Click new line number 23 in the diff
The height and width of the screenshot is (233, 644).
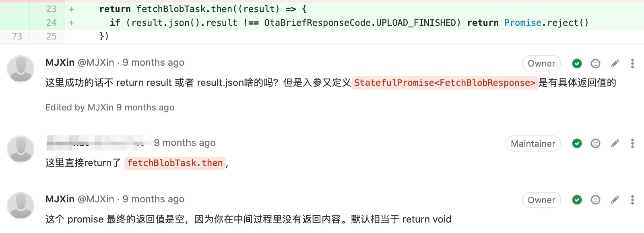[x=51, y=9]
